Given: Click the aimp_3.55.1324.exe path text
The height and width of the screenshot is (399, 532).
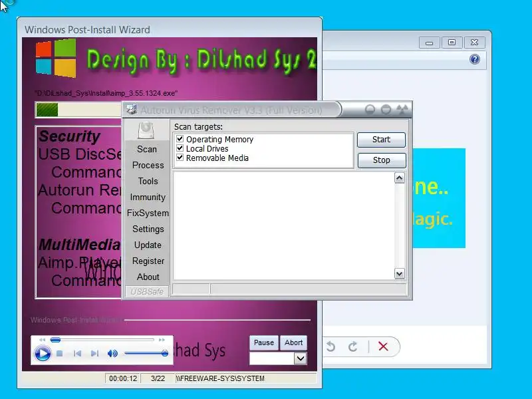Looking at the screenshot, I should [106, 93].
